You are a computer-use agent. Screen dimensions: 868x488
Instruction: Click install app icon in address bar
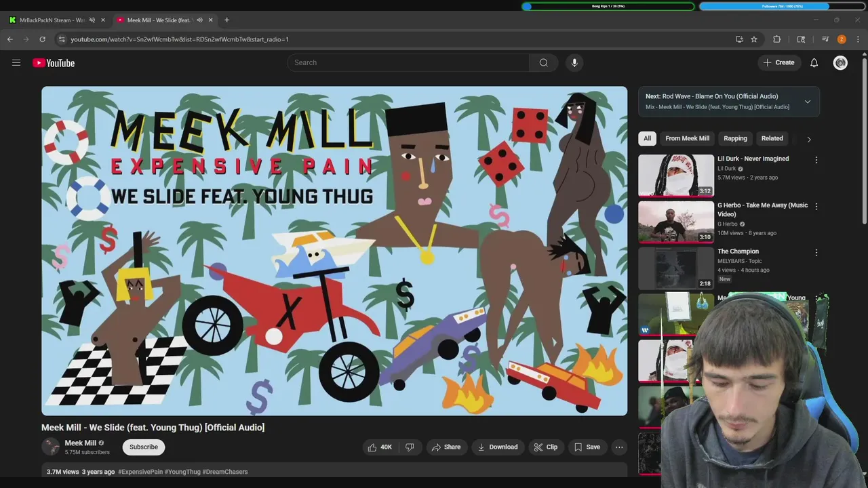739,39
